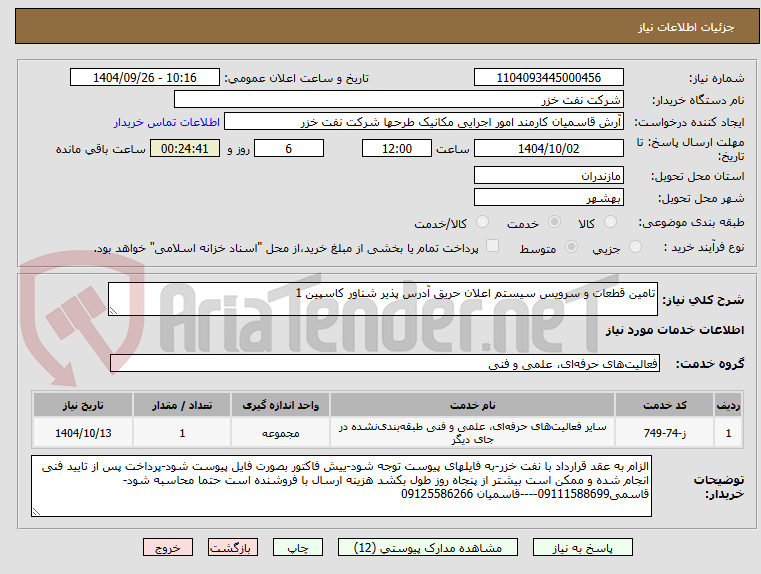The image size is (761, 574).
Task: Click the تاریخ و ساعت اعلان عمومی label
Action: tap(297, 78)
